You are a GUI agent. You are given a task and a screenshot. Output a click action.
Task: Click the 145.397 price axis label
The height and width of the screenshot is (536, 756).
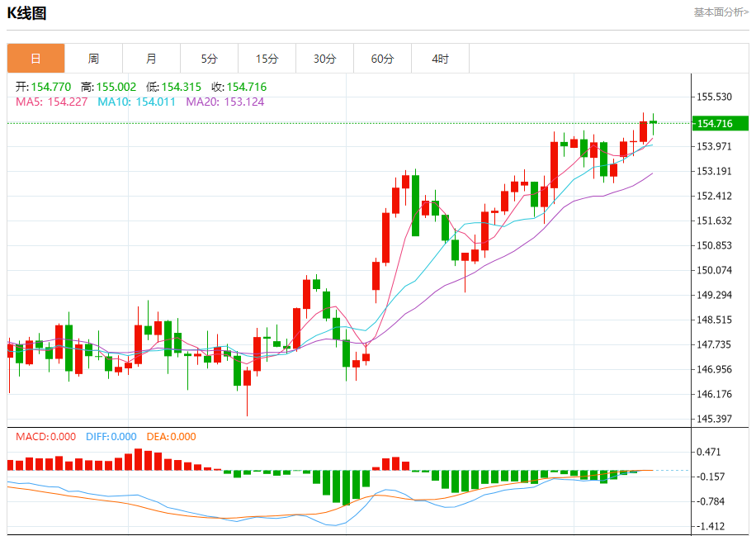(x=714, y=419)
